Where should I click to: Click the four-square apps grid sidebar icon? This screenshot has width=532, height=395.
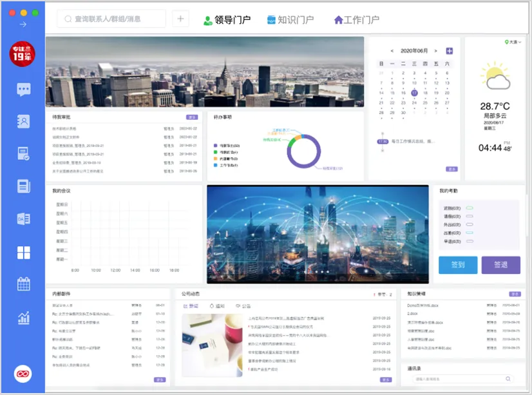[x=23, y=252]
